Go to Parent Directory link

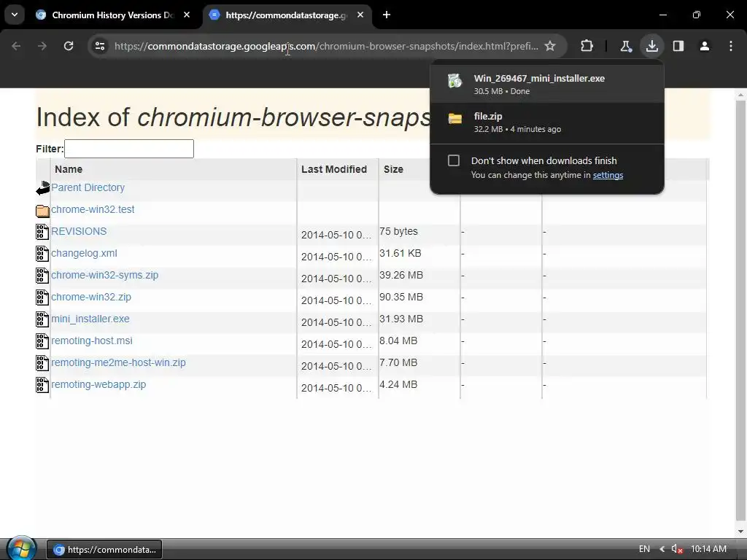pyautogui.click(x=88, y=187)
